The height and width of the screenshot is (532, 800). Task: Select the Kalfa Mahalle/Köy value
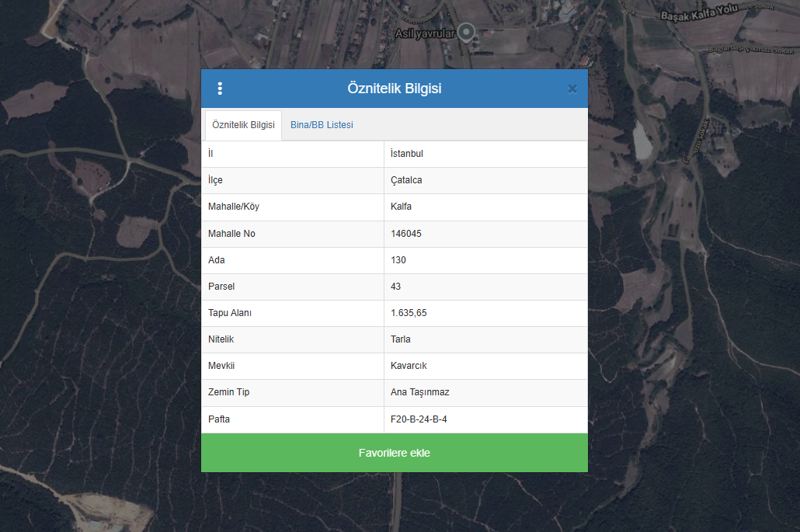[x=401, y=207]
